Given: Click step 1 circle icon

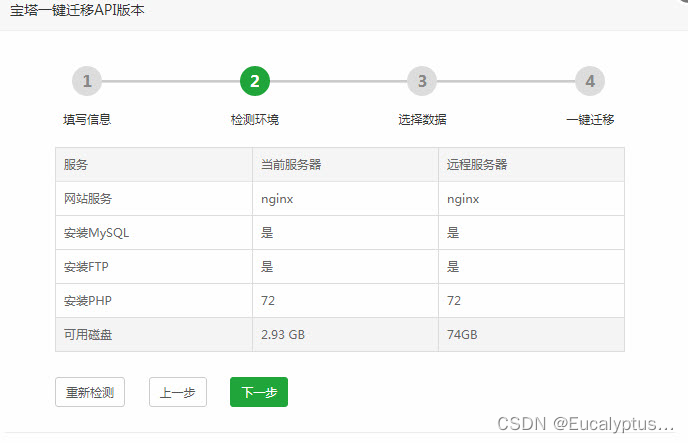Looking at the screenshot, I should tap(87, 81).
